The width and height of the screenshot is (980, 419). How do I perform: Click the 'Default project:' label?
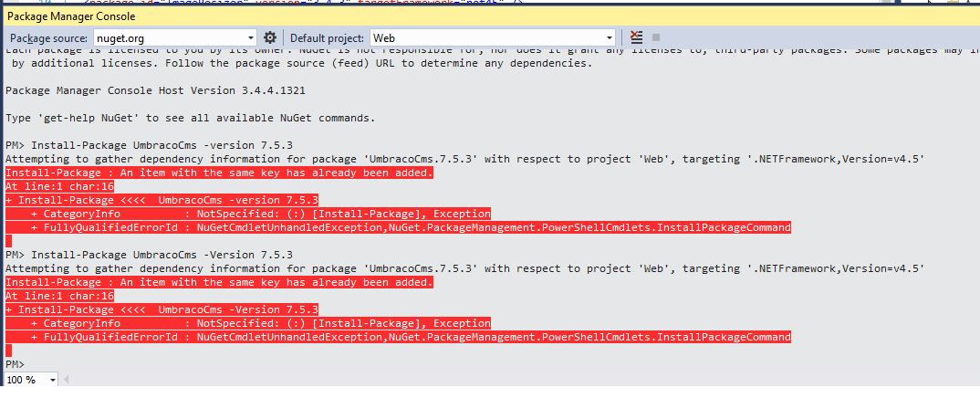pyautogui.click(x=328, y=38)
